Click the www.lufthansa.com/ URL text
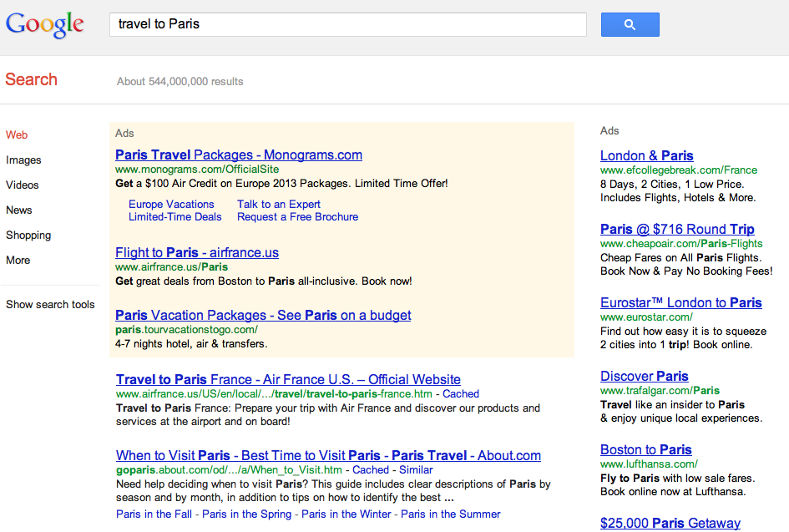This screenshot has height=532, width=789. tap(649, 464)
